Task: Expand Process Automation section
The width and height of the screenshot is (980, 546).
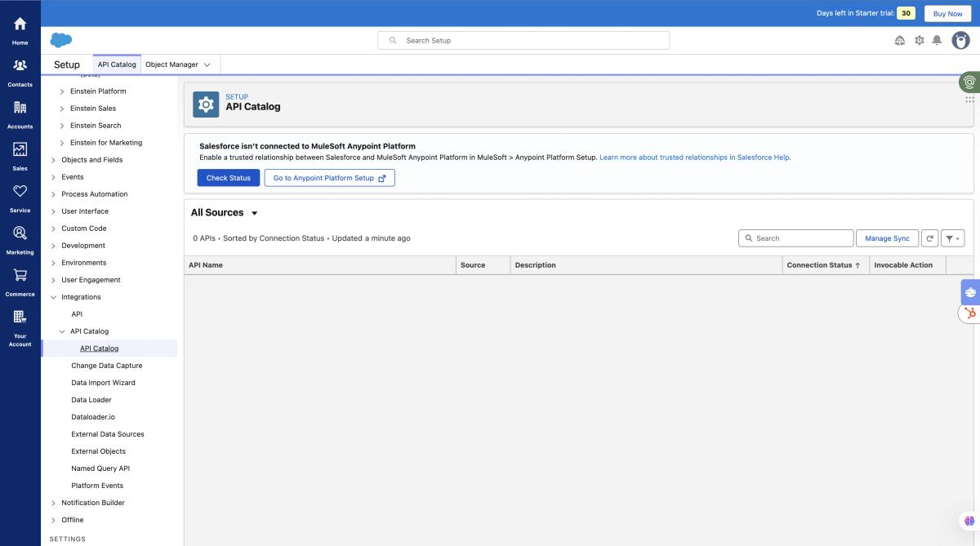Action: [54, 194]
